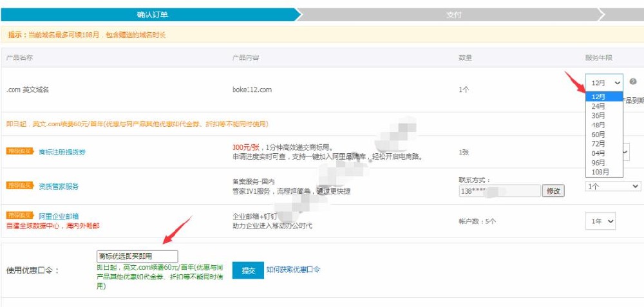Open the 阿里企业邮箱 link
The height and width of the screenshot is (307, 644).
pyautogui.click(x=58, y=216)
